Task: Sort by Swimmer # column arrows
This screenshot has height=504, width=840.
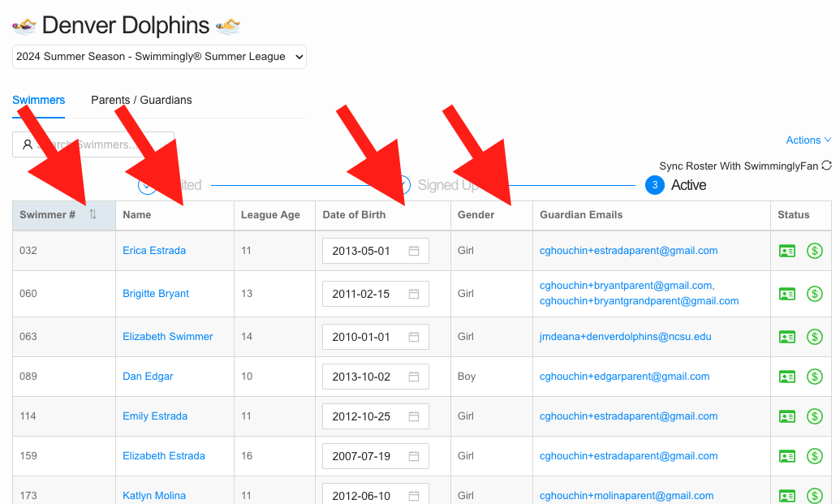Action: pos(93,214)
